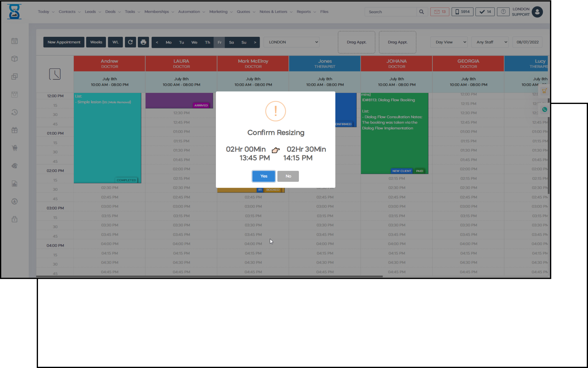Click the horizontal scrollbar below the calendar

coord(209,276)
